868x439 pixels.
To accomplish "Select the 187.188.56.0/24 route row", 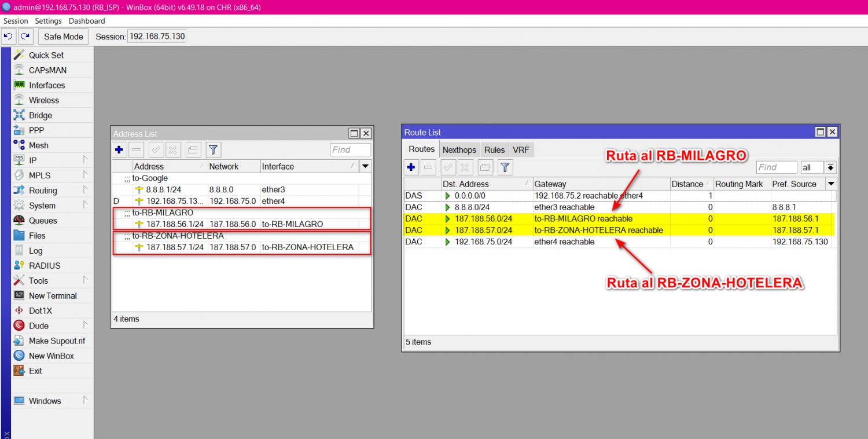I will (x=483, y=219).
